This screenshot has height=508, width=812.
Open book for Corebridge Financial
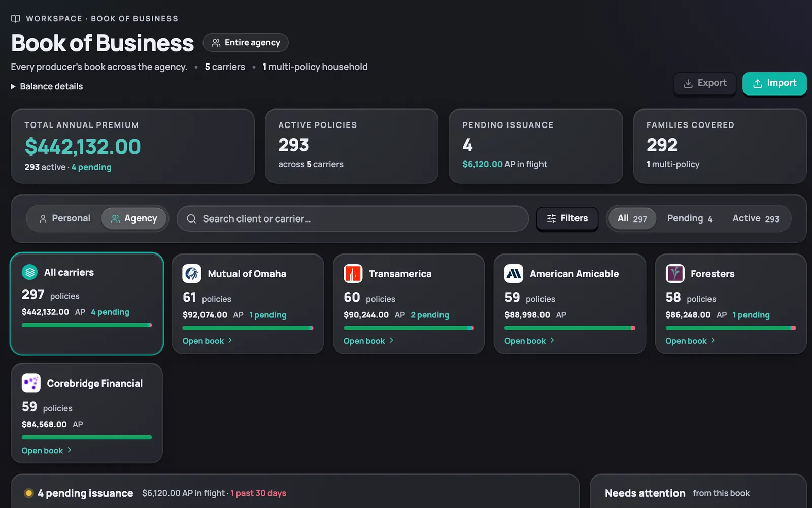(x=47, y=451)
